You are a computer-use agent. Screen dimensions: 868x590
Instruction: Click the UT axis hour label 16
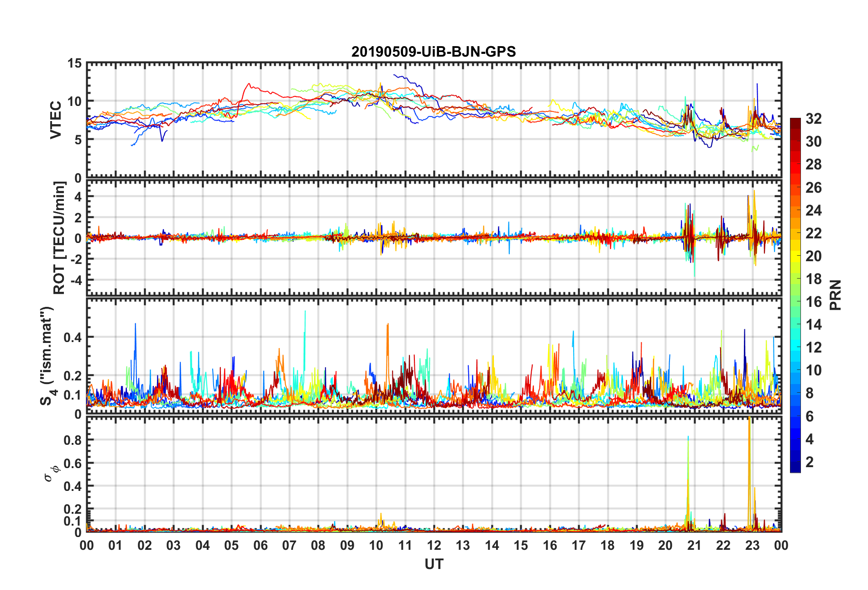point(550,545)
